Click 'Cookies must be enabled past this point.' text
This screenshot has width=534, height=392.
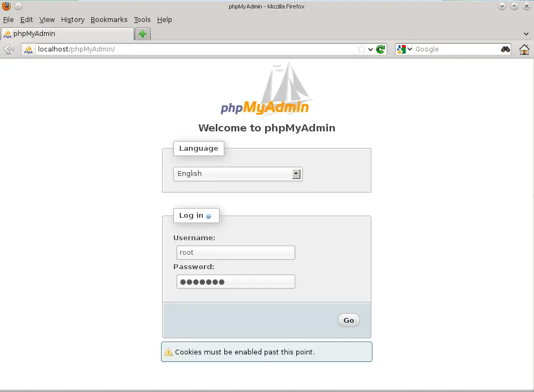coord(245,352)
